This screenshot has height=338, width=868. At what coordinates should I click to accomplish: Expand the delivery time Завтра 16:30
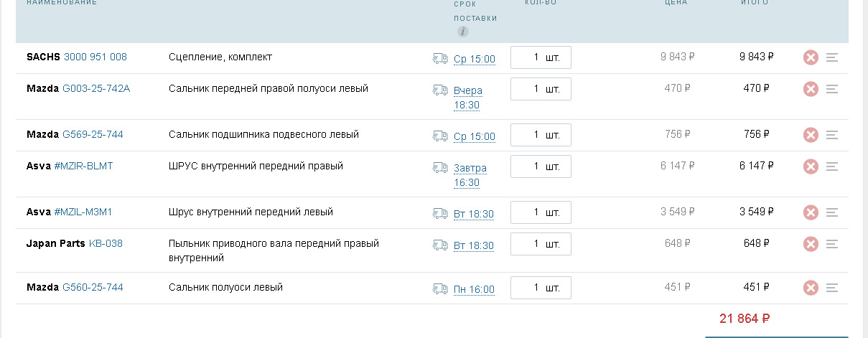[470, 175]
